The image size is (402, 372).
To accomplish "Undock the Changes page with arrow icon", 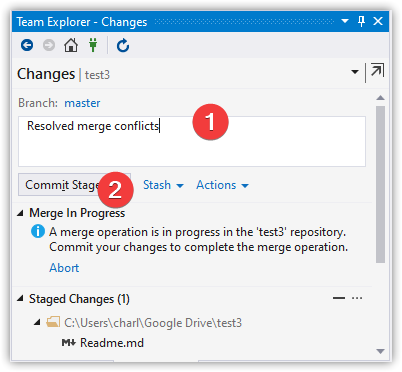I will [x=377, y=71].
